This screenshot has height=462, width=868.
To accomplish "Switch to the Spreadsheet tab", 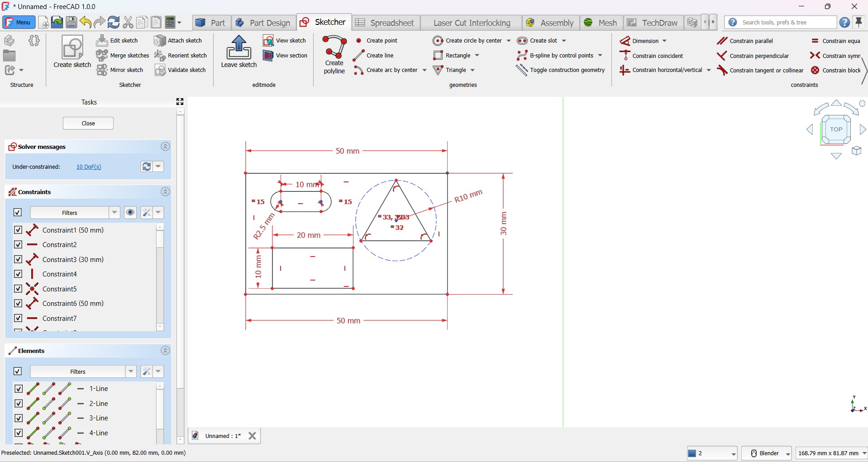I will [385, 23].
